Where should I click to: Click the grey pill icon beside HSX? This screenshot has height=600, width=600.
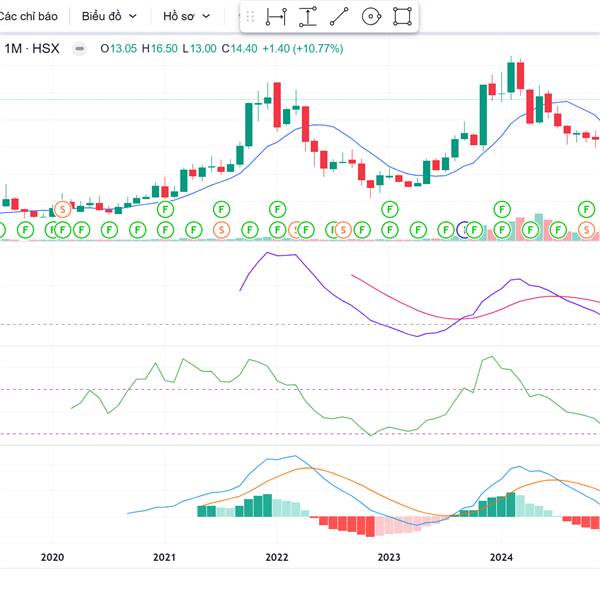tap(80, 49)
